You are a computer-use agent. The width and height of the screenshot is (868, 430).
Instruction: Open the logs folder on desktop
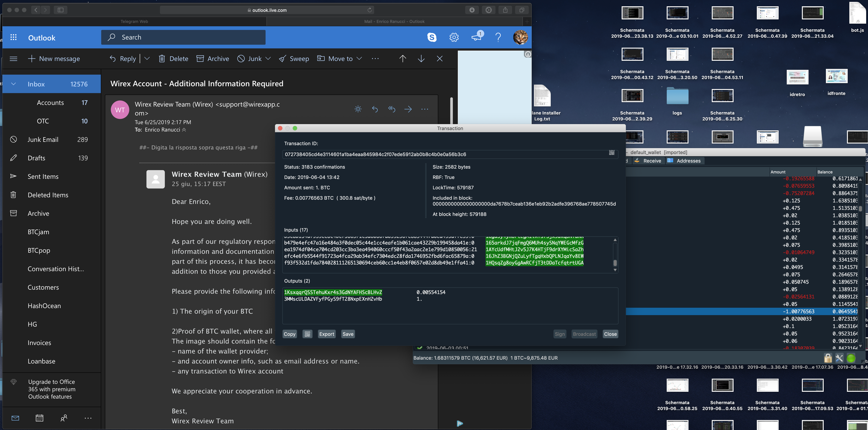pos(677,101)
